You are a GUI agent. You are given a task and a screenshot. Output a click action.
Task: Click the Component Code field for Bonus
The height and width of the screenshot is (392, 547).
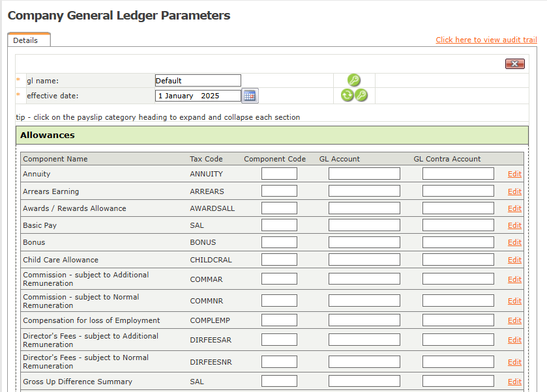pyautogui.click(x=279, y=242)
